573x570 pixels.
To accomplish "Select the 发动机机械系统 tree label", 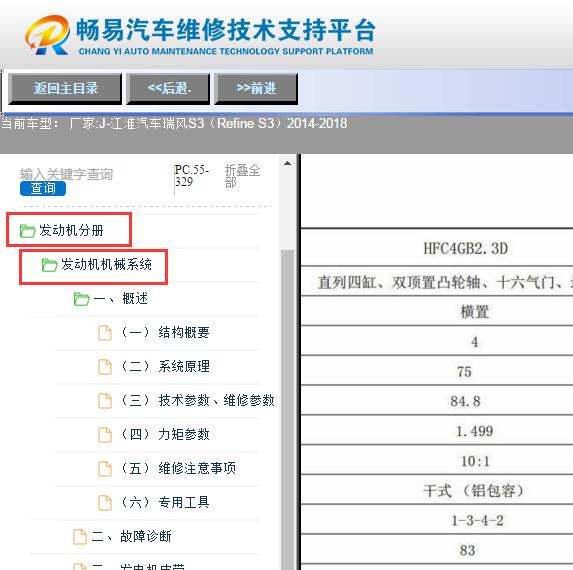I will click(106, 265).
